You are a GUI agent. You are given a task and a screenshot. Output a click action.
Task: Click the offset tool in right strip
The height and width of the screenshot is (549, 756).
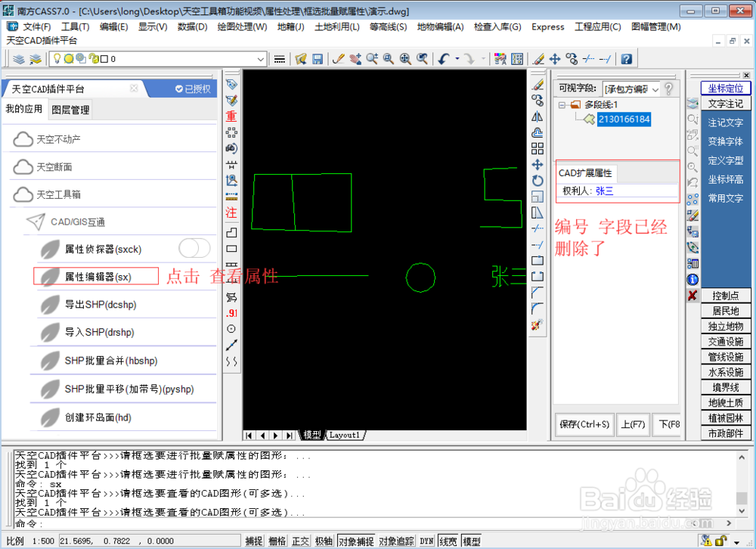point(537,132)
